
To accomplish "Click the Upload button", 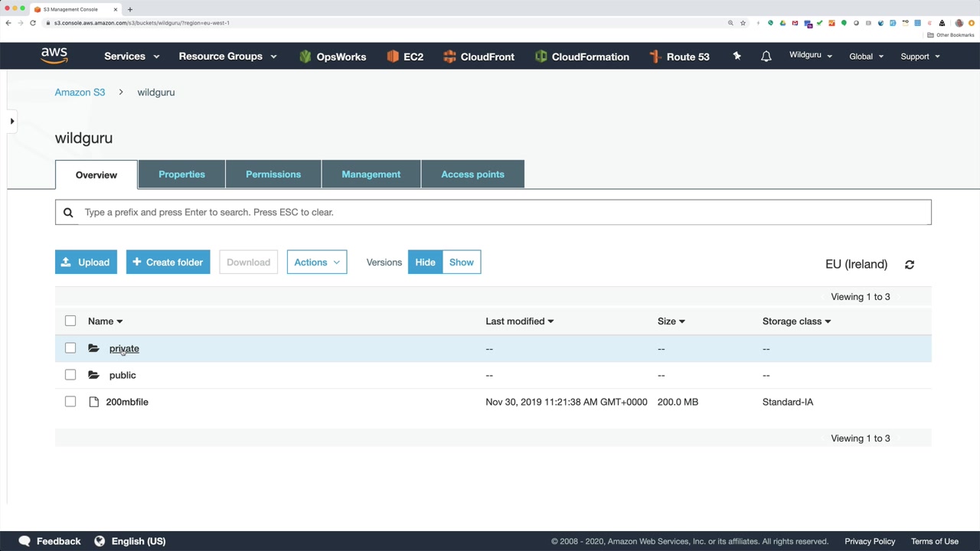I will click(x=86, y=262).
